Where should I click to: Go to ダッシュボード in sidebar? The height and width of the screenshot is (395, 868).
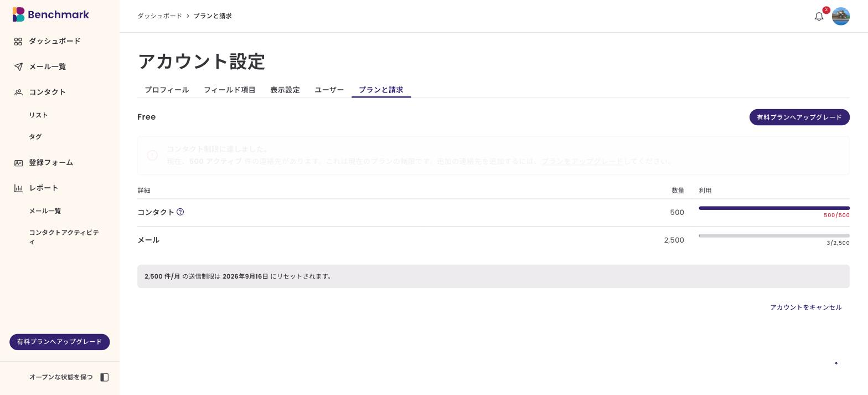coord(55,41)
